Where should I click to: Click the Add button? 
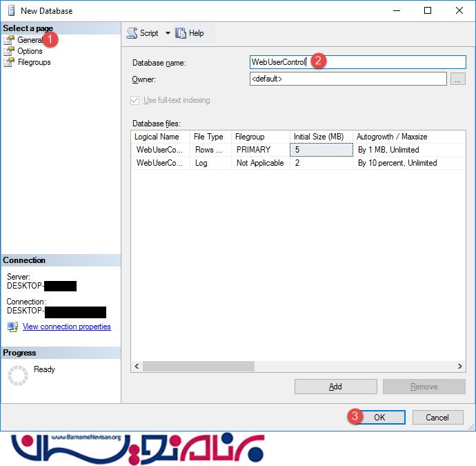[x=336, y=387]
